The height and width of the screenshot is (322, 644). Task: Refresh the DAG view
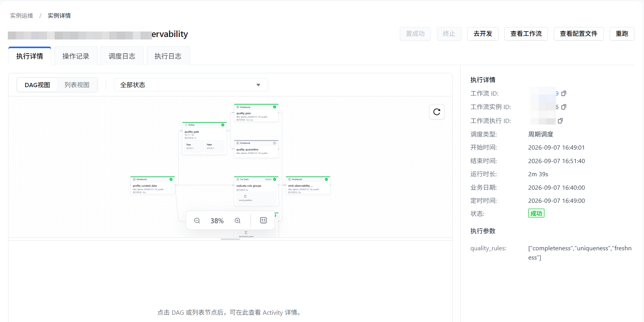pyautogui.click(x=437, y=112)
